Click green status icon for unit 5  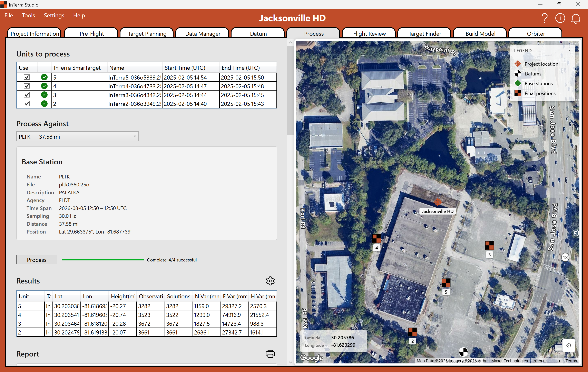click(44, 77)
